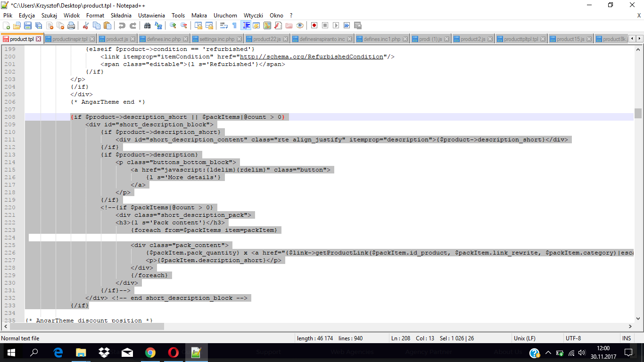Open the Windows Start menu

tap(11, 352)
